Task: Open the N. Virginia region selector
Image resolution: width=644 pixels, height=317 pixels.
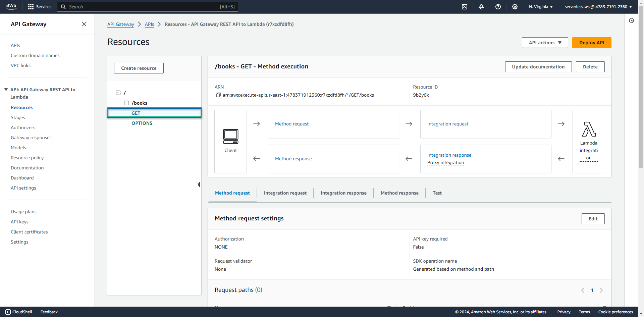Action: pos(541,7)
